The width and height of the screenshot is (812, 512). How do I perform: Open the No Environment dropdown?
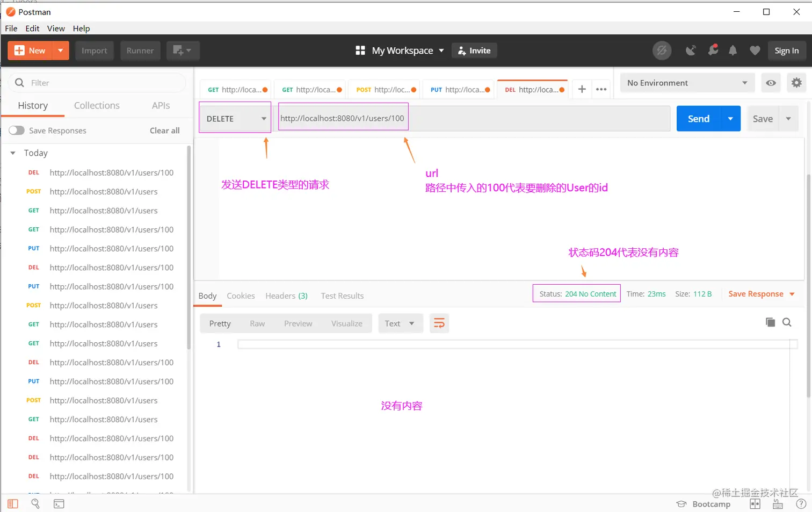click(687, 83)
